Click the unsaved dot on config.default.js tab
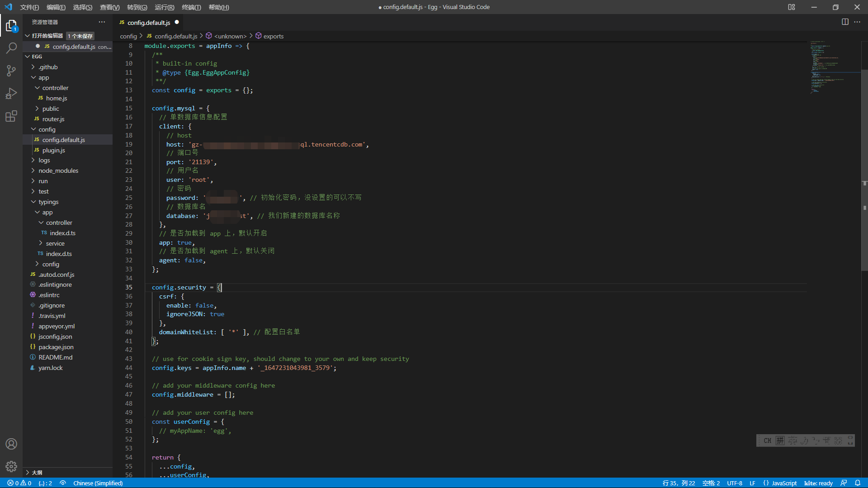868x488 pixels. tap(177, 22)
